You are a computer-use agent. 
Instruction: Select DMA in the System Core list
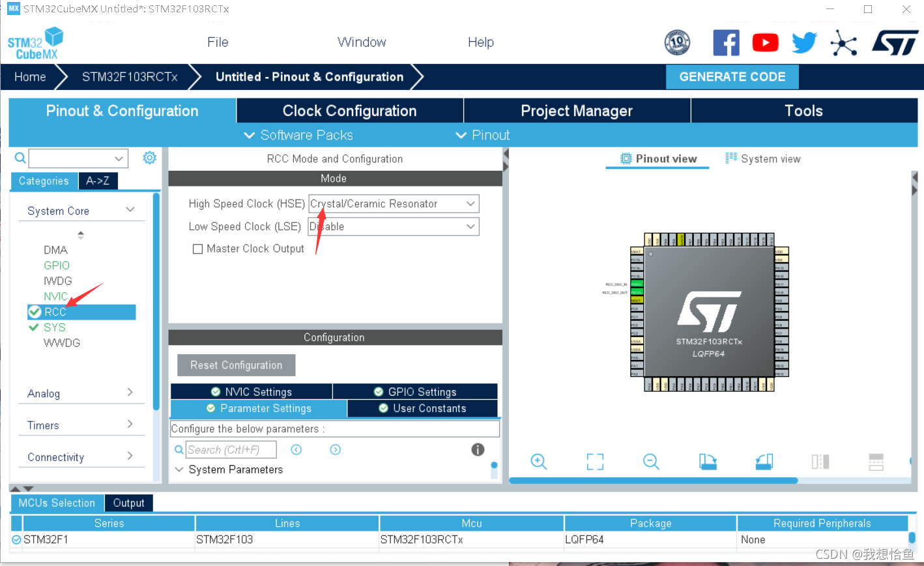coord(55,250)
